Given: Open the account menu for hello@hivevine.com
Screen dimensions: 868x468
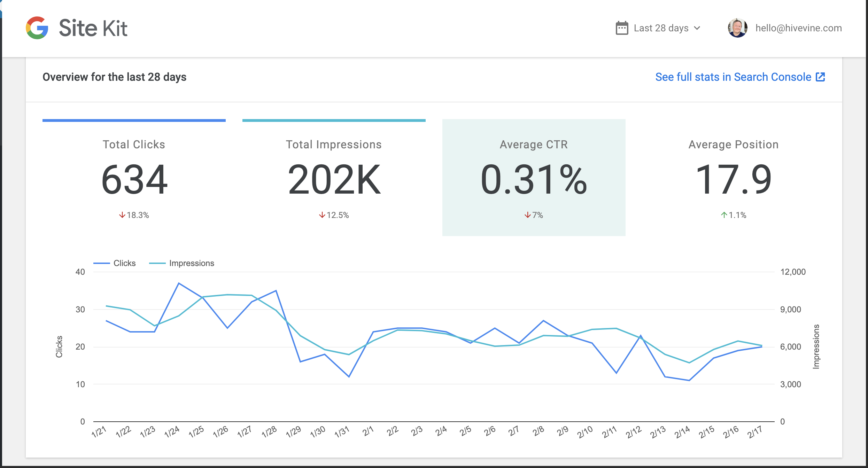Looking at the screenshot, I should [798, 28].
